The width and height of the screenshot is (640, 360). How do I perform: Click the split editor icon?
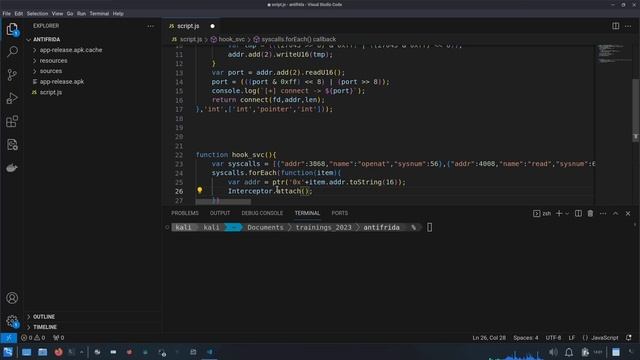coord(616,26)
